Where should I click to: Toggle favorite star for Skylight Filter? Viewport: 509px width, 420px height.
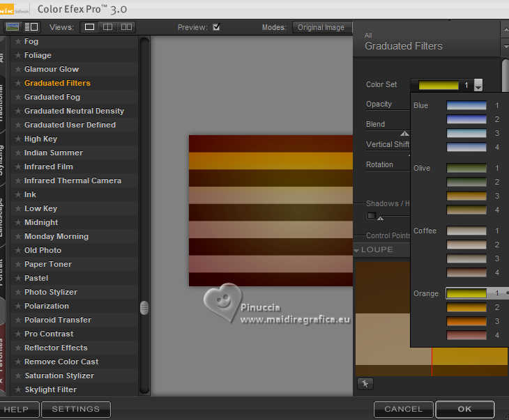click(x=18, y=390)
